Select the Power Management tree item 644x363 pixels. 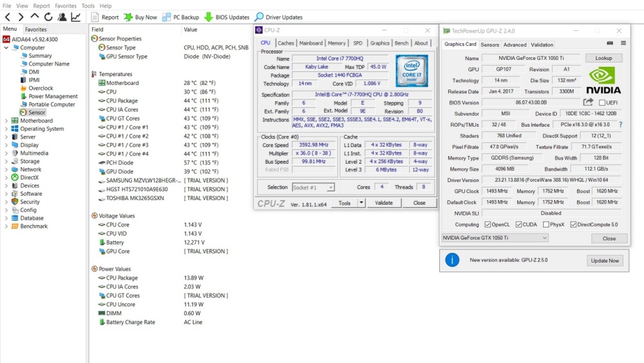pos(53,96)
